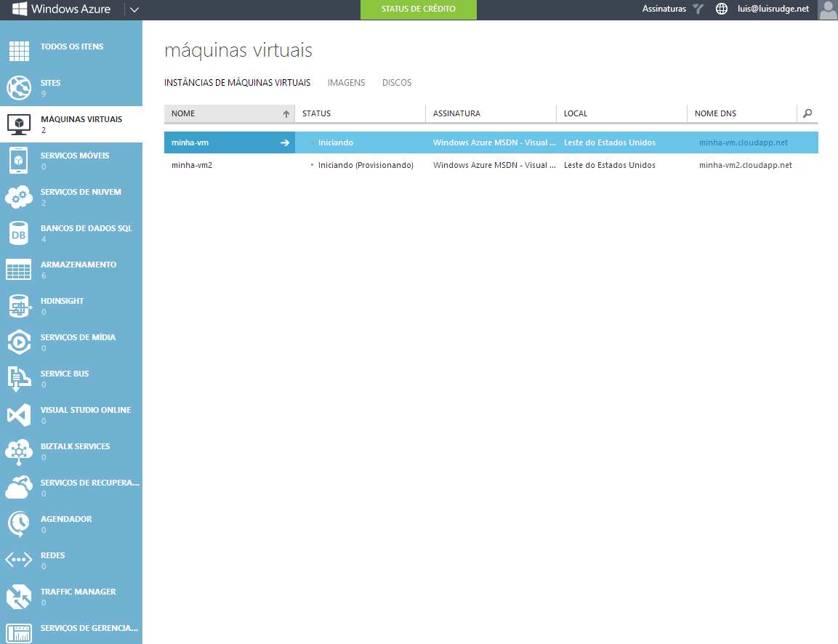Select the Máquinas Virtuais monitor icon

[19, 124]
